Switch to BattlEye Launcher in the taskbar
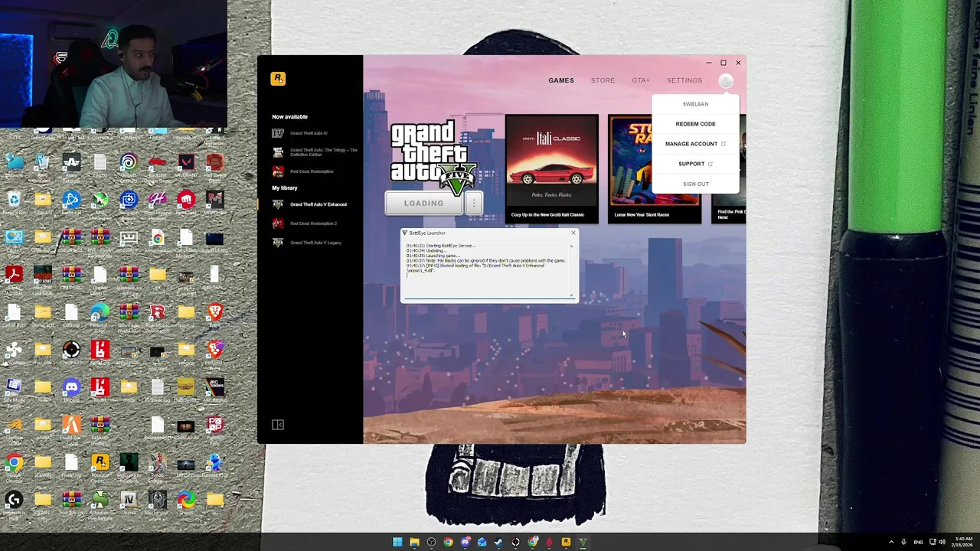Viewport: 980px width, 551px height. click(x=583, y=542)
